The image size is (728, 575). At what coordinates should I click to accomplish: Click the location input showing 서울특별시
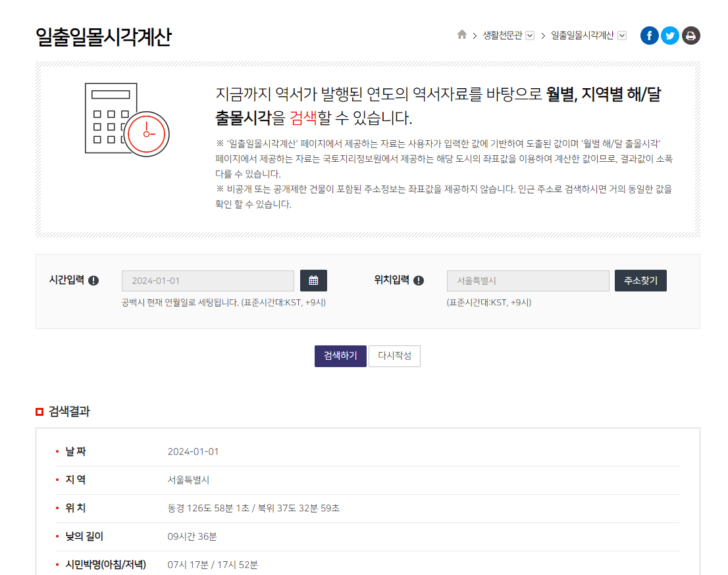click(x=527, y=280)
